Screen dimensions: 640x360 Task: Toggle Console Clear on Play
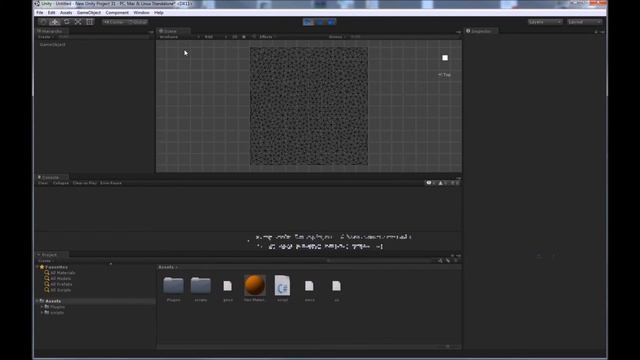point(84,183)
